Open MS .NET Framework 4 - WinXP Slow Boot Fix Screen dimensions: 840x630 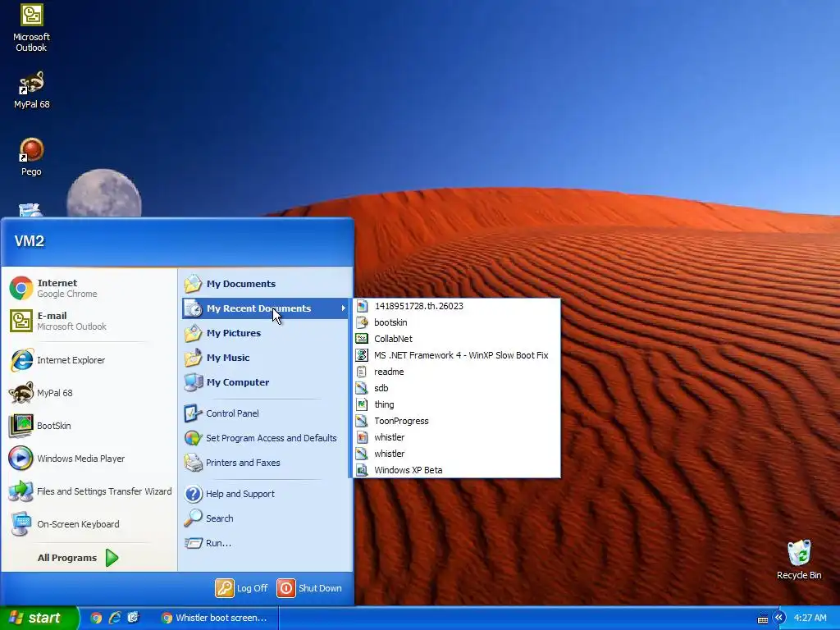[x=457, y=355]
